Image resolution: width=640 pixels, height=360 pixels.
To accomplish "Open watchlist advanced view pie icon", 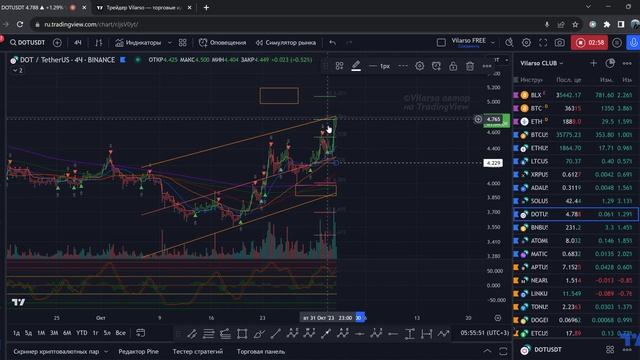I will 610,63.
